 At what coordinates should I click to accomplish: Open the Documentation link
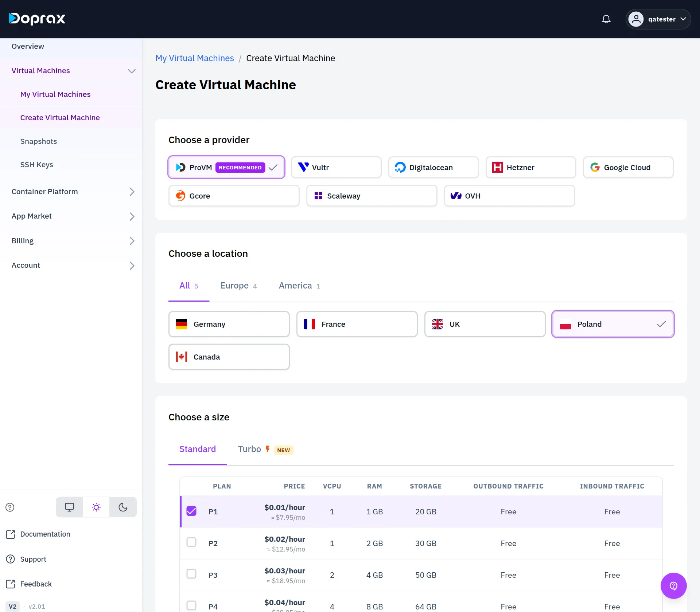point(45,534)
